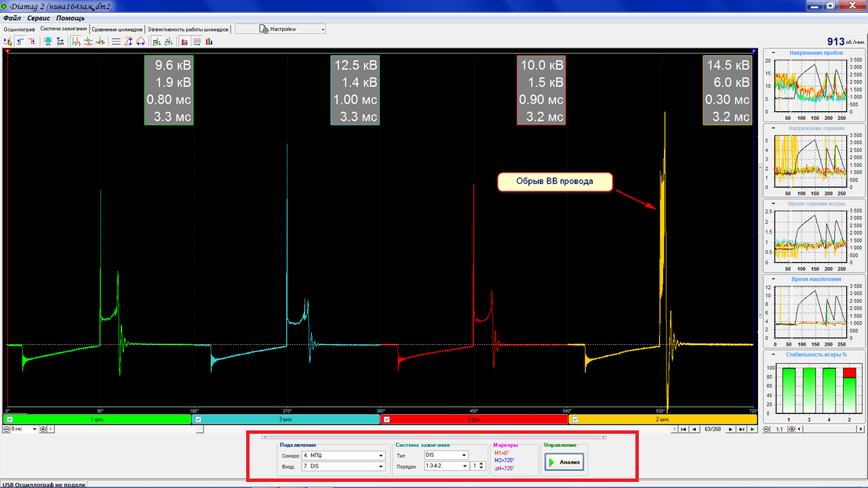Image resolution: width=868 pixels, height=488 pixels.
Task: Toggle the cylinder 3 checkbox on cyan bar
Action: (198, 420)
